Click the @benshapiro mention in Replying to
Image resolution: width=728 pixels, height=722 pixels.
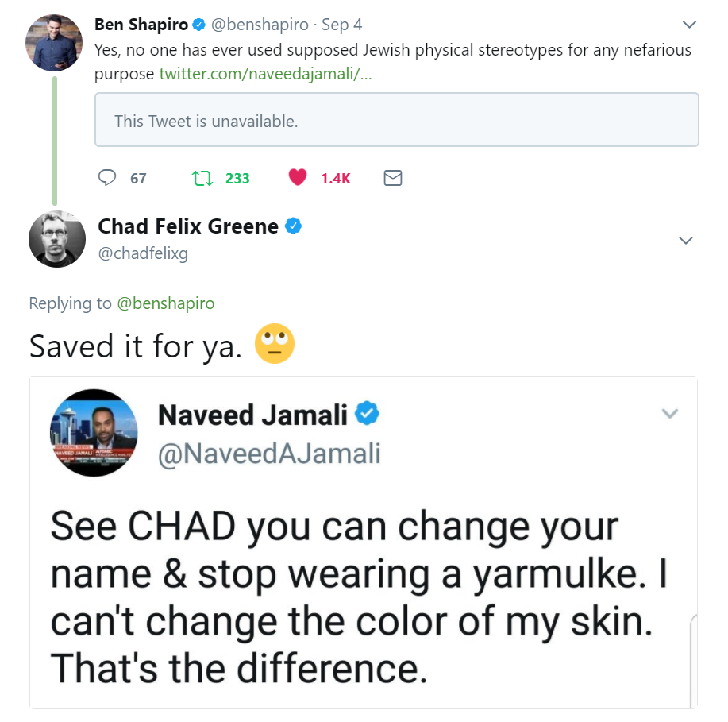coord(165,303)
